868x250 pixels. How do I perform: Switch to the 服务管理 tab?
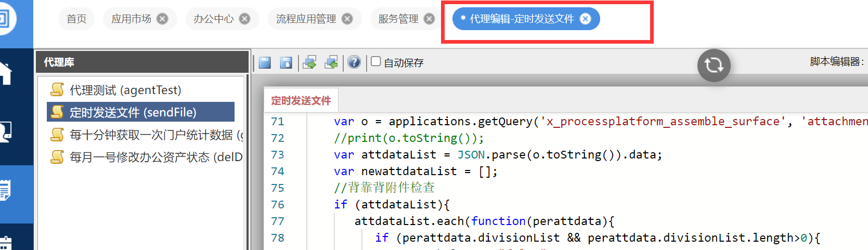[398, 19]
